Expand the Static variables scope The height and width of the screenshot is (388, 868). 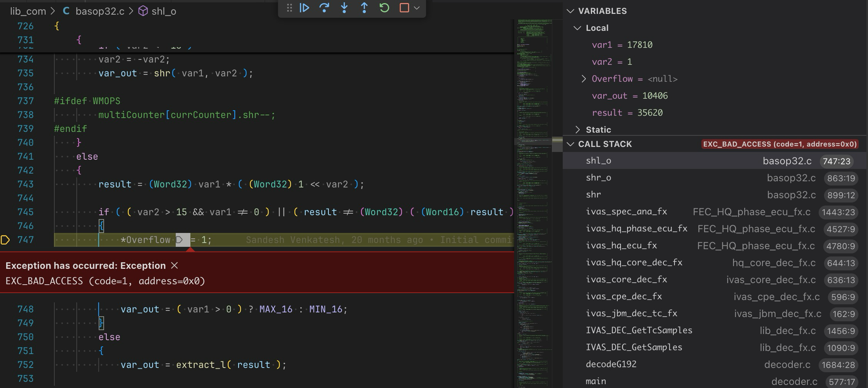pyautogui.click(x=578, y=130)
